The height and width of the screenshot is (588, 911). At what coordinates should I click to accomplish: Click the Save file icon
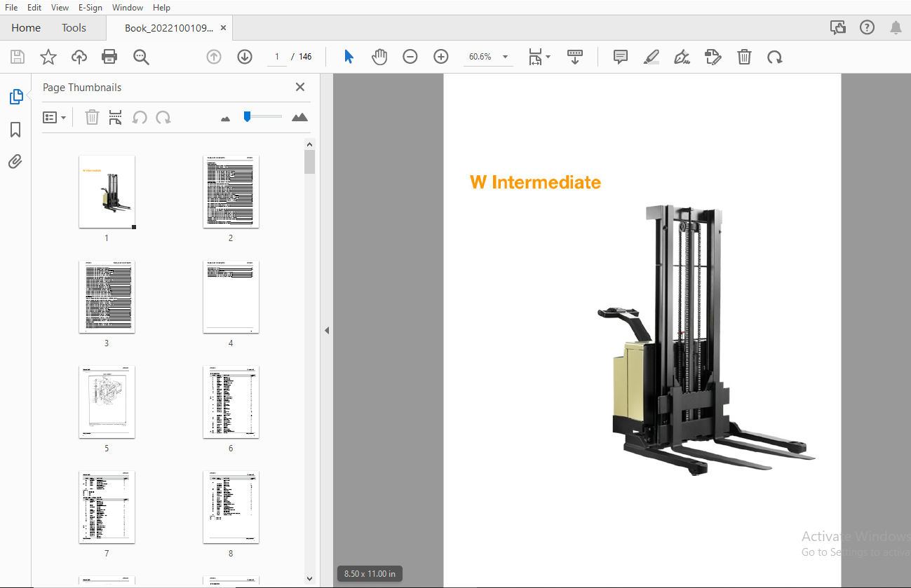[x=17, y=57]
